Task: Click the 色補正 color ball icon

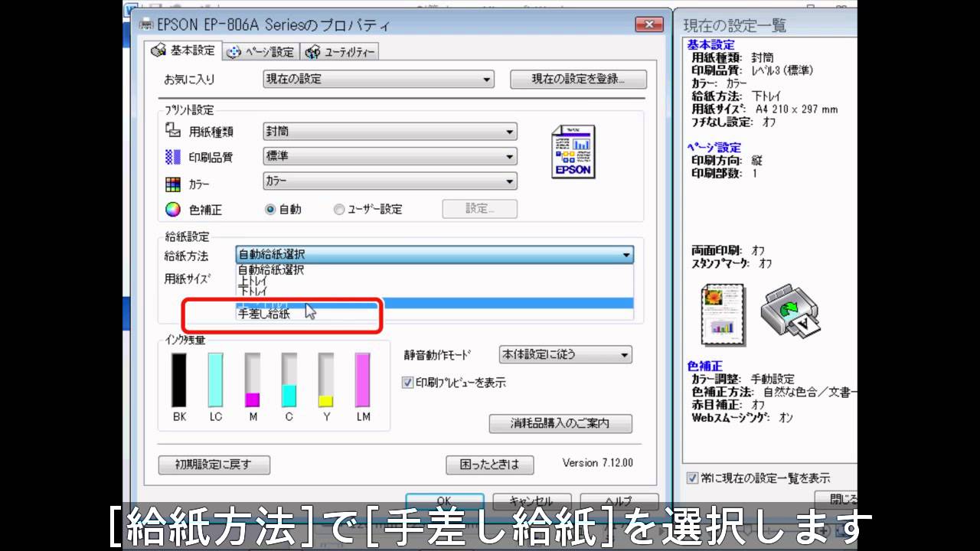Action: click(173, 209)
